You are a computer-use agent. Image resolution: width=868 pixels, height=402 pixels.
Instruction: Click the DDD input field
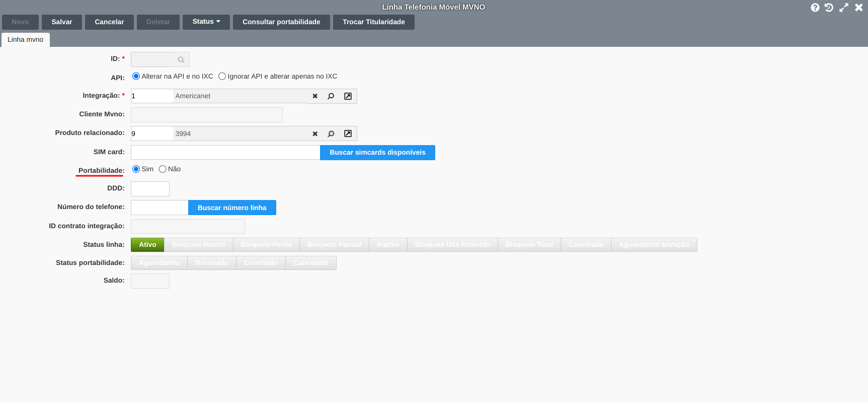(150, 189)
